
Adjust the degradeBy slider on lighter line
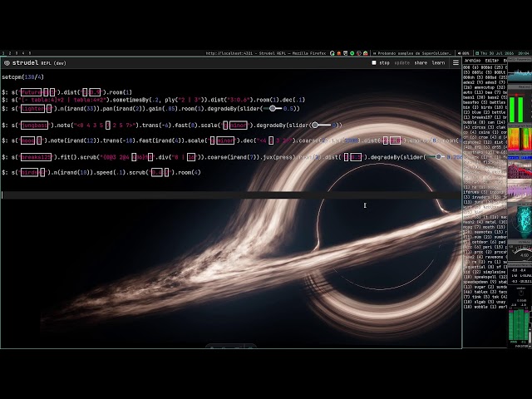273,109
